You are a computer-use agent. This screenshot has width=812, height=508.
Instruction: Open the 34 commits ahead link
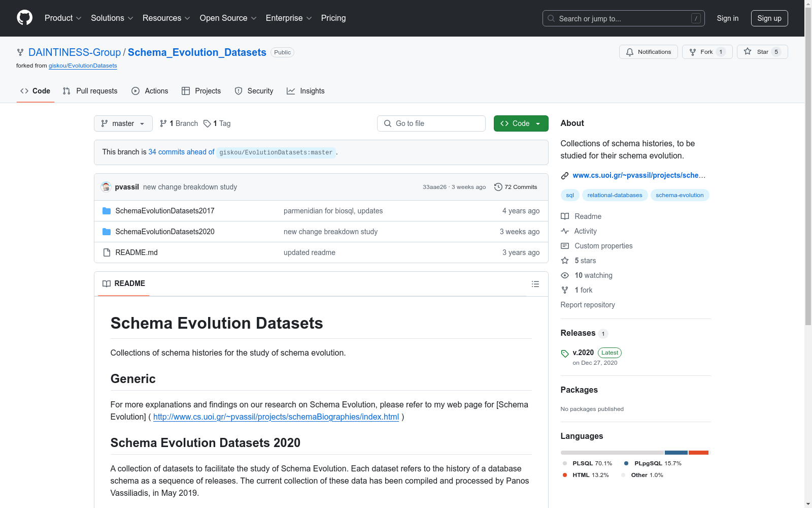pos(181,152)
